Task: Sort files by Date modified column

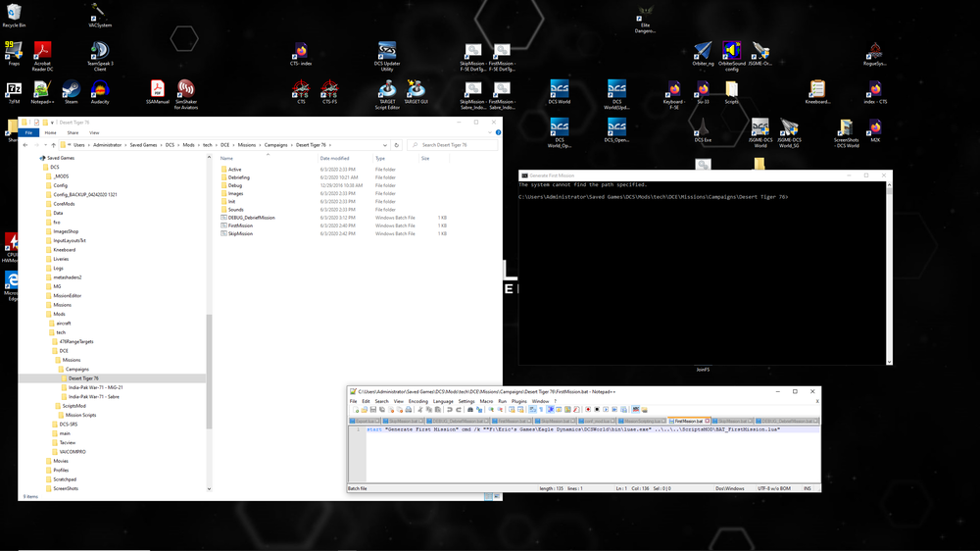Action: [x=335, y=158]
